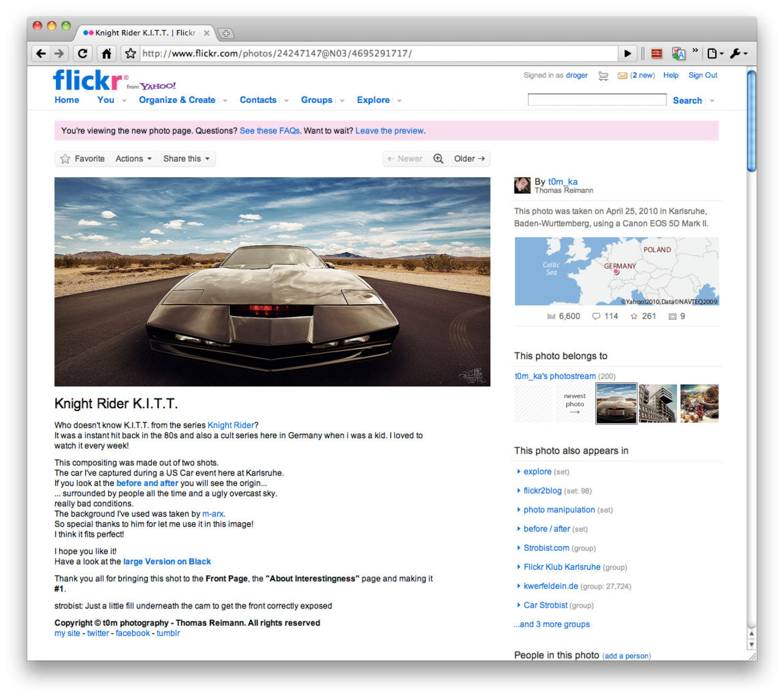
Task: Open comments via the speech bubble icon
Action: 596,316
